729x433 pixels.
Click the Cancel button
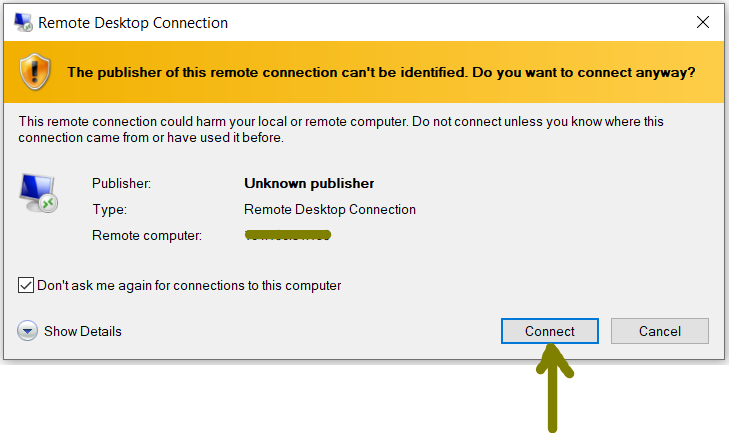(x=660, y=331)
